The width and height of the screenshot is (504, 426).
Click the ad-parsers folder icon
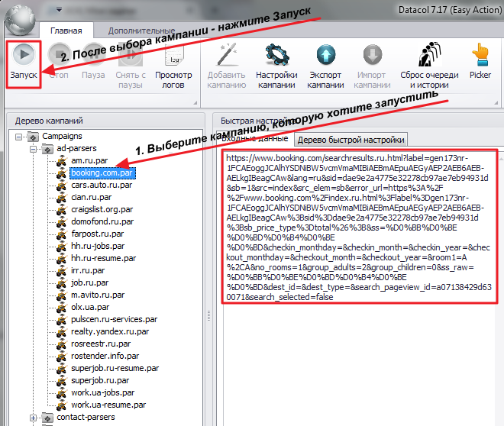click(47, 149)
